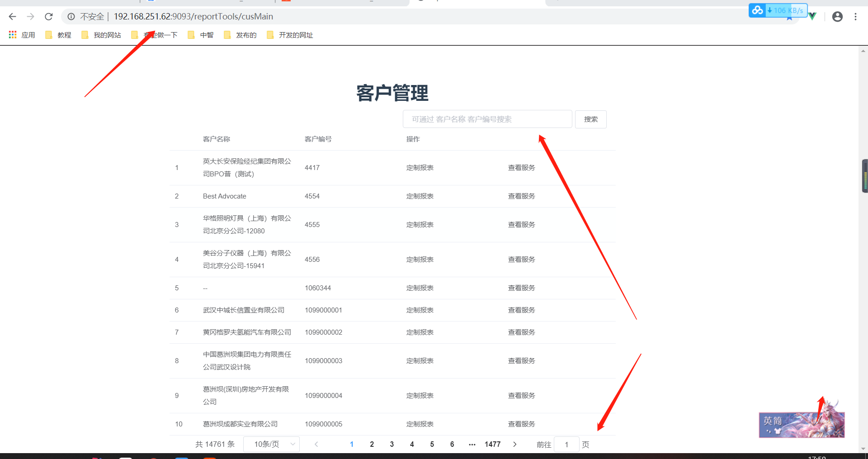Viewport: 868px width, 459px height.
Task: Click the 客户管理 page title
Action: click(x=392, y=93)
